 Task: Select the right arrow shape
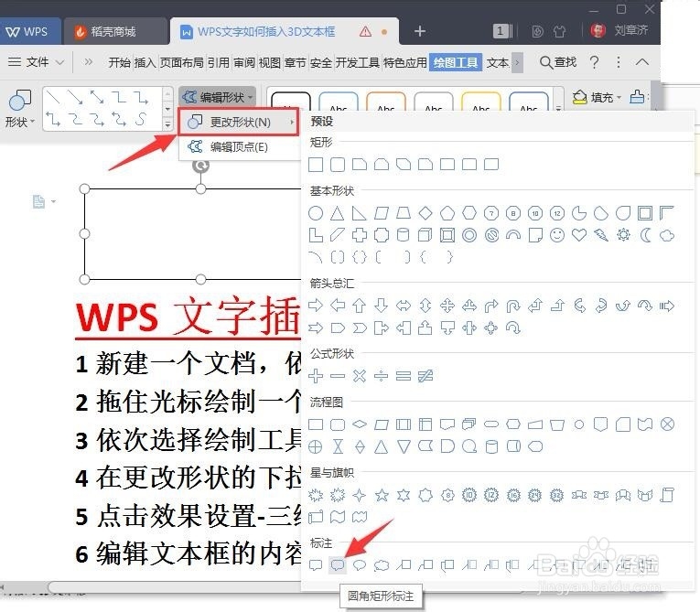click(x=316, y=306)
